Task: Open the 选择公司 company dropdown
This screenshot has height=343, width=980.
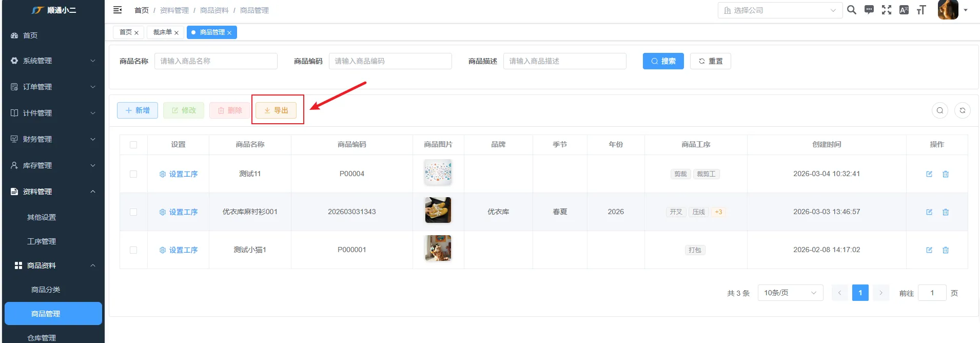Action: click(x=779, y=10)
